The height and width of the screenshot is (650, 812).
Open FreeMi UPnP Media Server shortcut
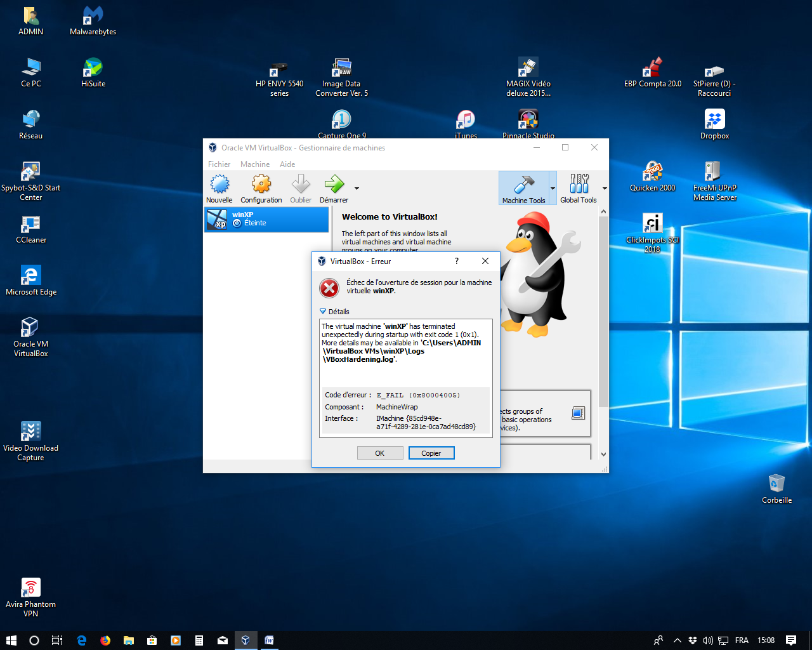pyautogui.click(x=714, y=182)
